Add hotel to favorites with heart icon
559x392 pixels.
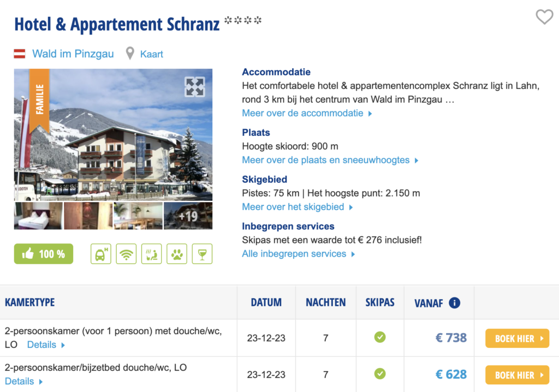(x=544, y=17)
